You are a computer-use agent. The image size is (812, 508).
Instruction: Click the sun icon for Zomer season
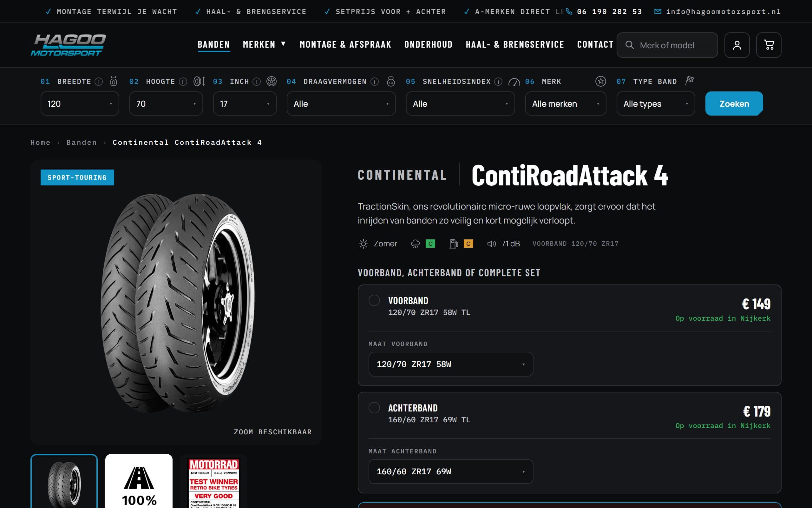tap(363, 244)
